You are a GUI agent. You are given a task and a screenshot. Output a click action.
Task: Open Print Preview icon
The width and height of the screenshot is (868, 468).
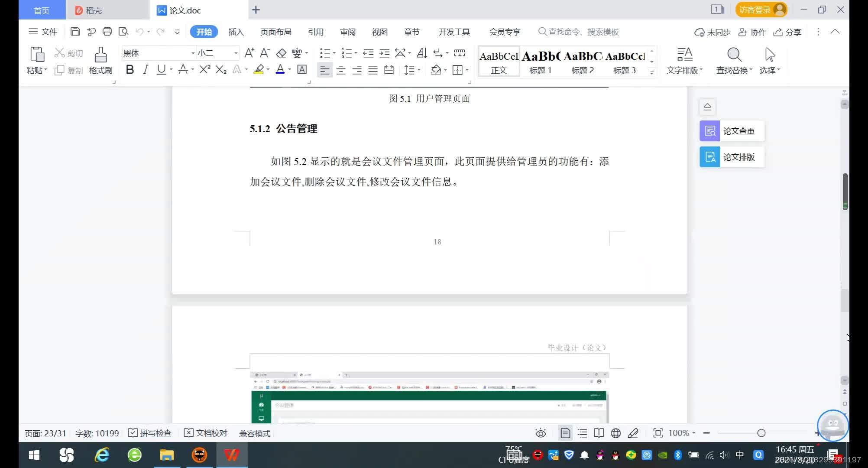point(123,32)
